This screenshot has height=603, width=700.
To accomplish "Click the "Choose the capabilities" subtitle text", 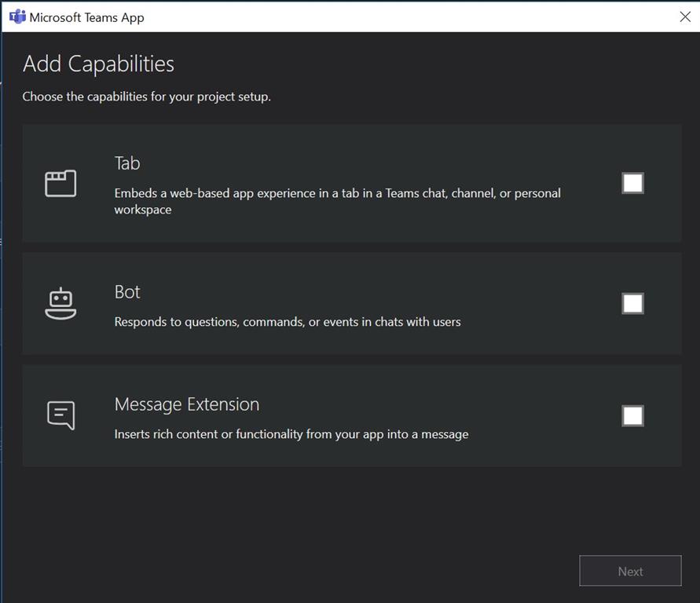I will [146, 97].
